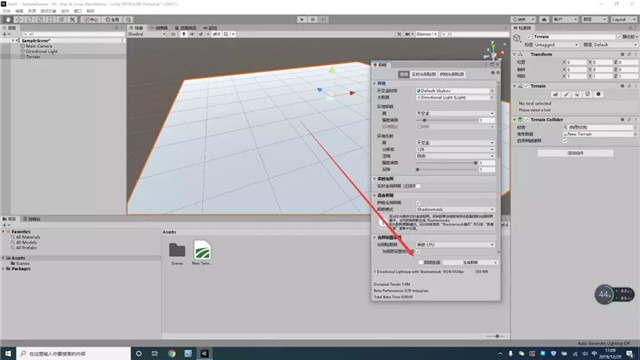Open the Shadowmask lighting mode dropdown
This screenshot has width=640, height=360.
click(x=455, y=209)
